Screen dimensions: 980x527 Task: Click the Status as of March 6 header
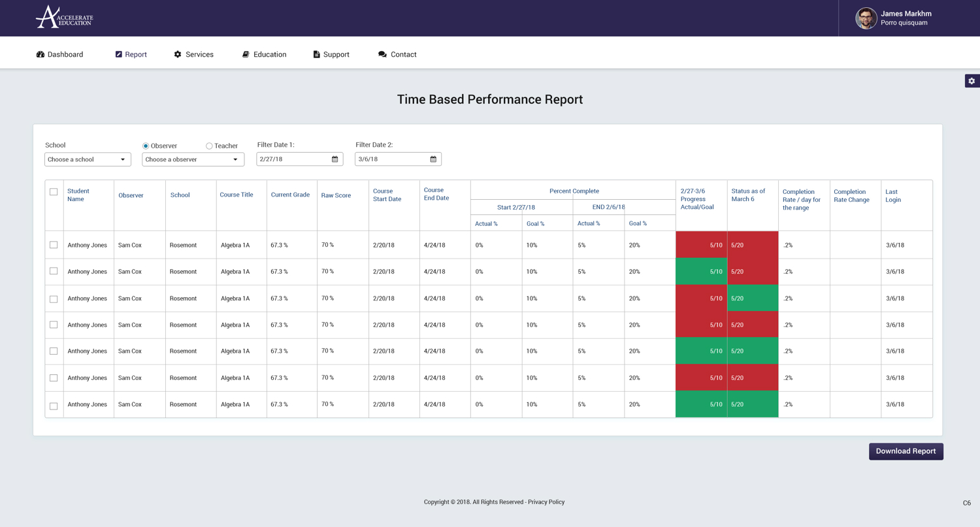pos(748,195)
